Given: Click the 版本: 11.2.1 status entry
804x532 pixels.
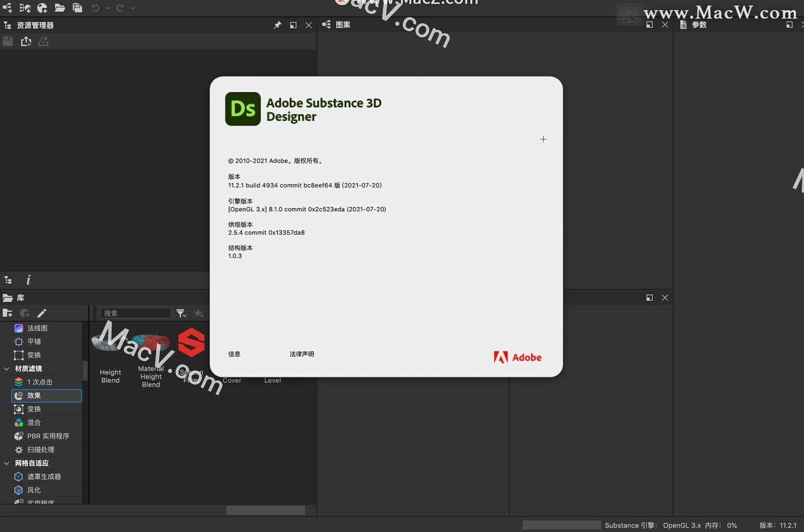Looking at the screenshot, I should tap(778, 525).
